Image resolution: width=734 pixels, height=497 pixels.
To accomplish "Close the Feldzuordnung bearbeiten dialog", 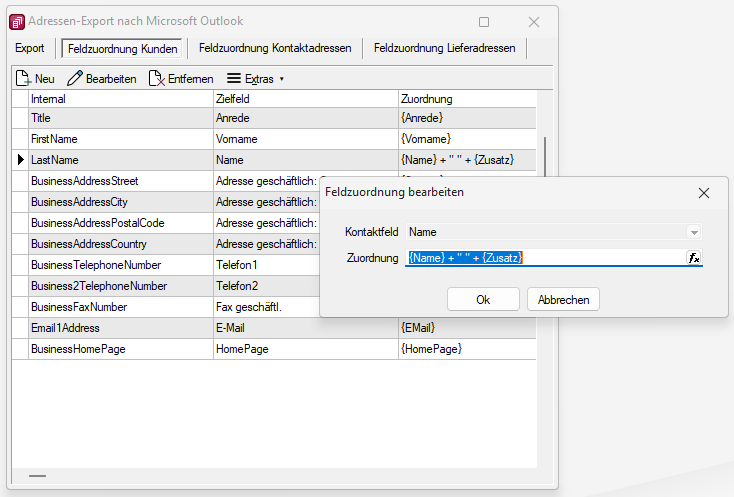I will click(703, 192).
